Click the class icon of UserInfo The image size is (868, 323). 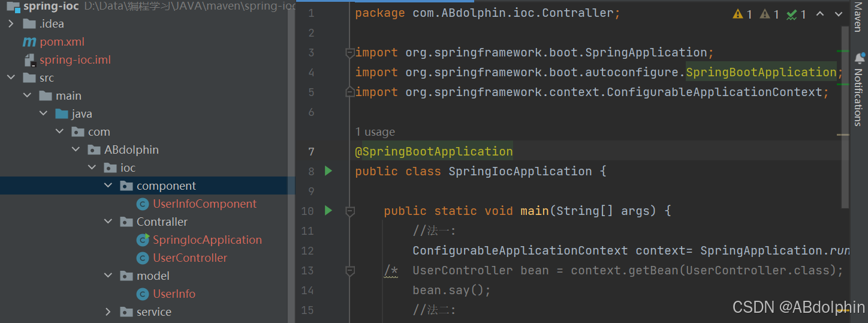[143, 294]
